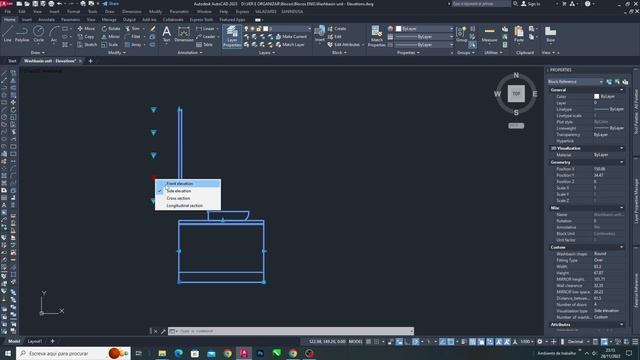Click File Explorer in the taskbar
The height and width of the screenshot is (360, 640).
(x=162, y=353)
